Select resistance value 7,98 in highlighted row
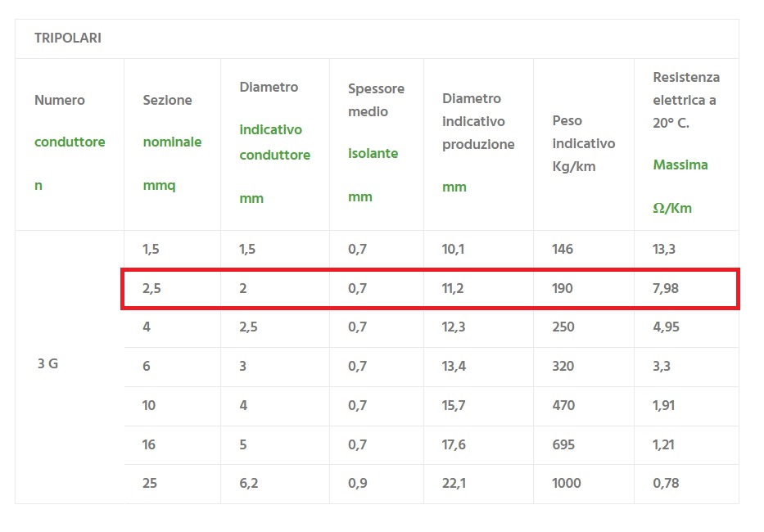764x532 pixels. (666, 288)
